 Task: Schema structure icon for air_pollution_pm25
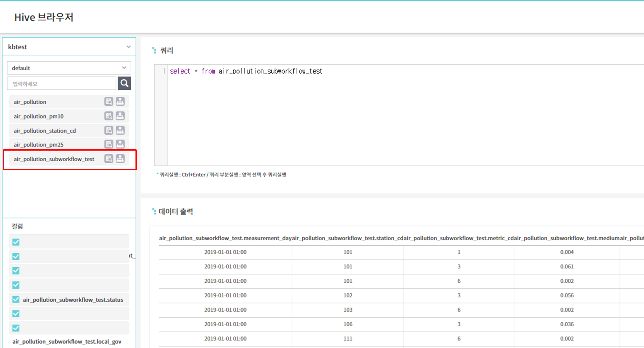coord(120,144)
